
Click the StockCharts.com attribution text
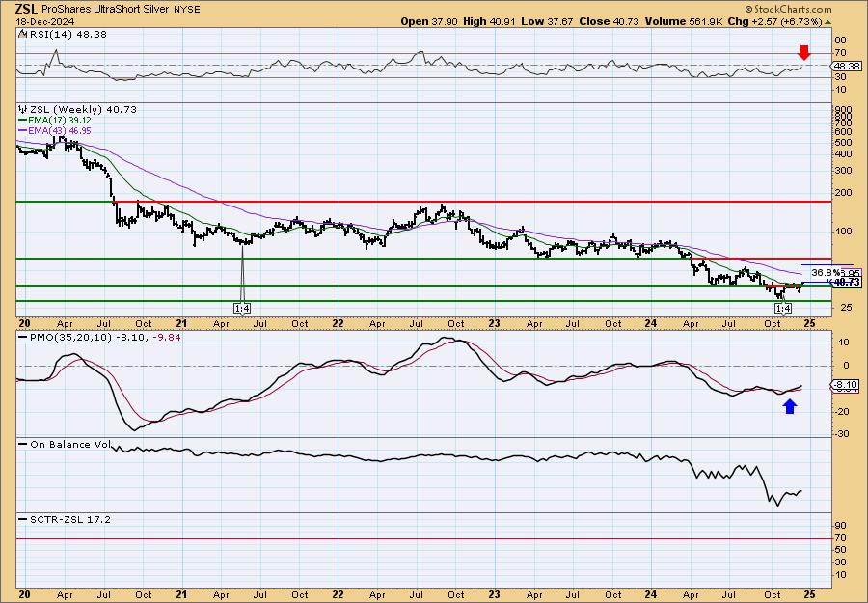(x=788, y=9)
